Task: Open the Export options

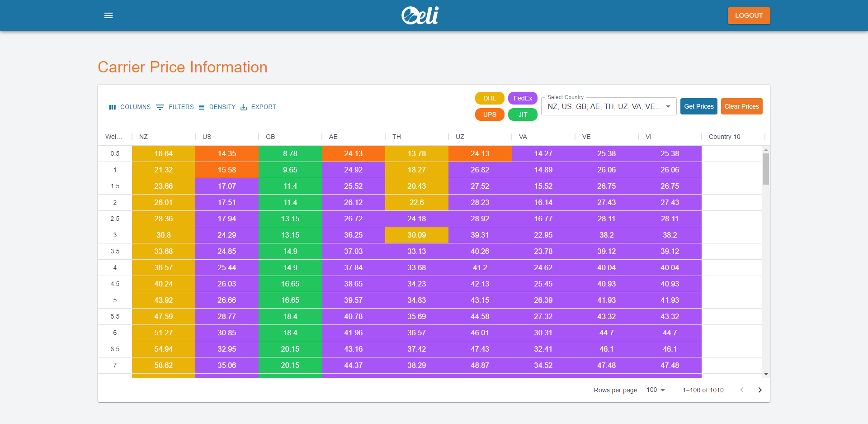Action: [x=258, y=107]
